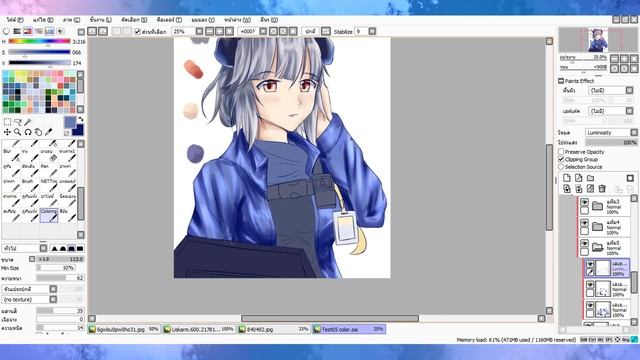Toggle the Preserve Opacity checkbox

tap(561, 151)
